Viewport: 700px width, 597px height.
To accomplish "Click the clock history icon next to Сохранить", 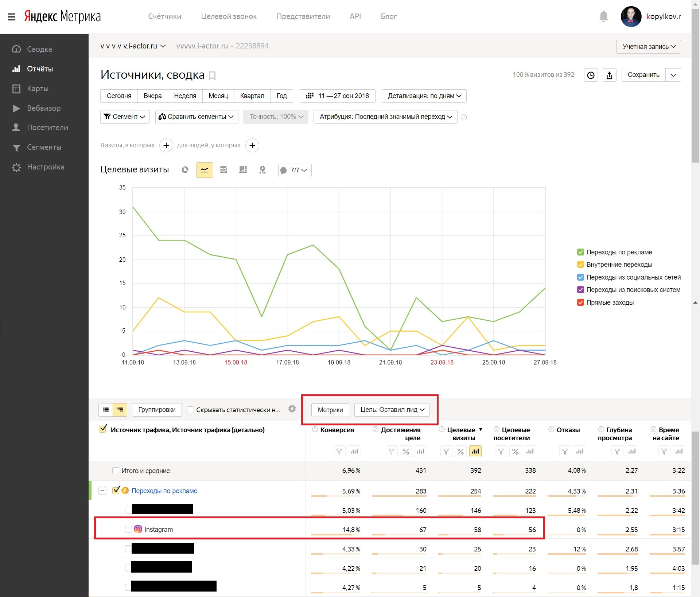I will click(x=591, y=75).
